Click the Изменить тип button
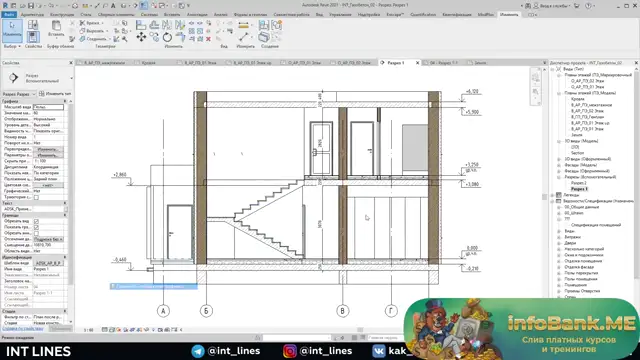 (x=55, y=94)
